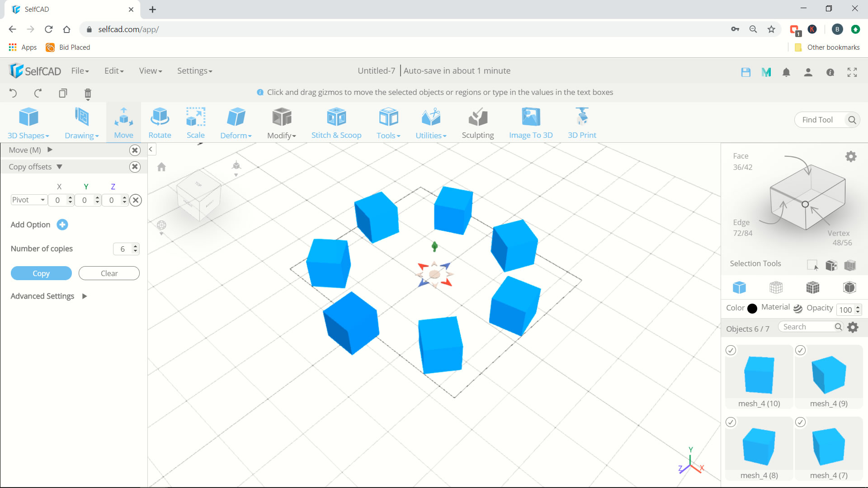Enable wireframe rendering mode cube
The width and height of the screenshot is (868, 488).
[776, 287]
